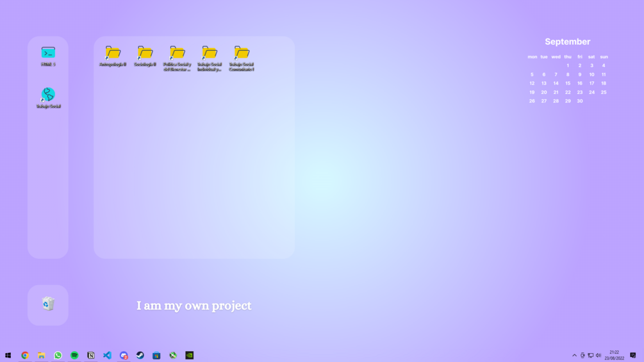Open Visual Studio Code from the taskbar
The height and width of the screenshot is (362, 644).
(107, 356)
